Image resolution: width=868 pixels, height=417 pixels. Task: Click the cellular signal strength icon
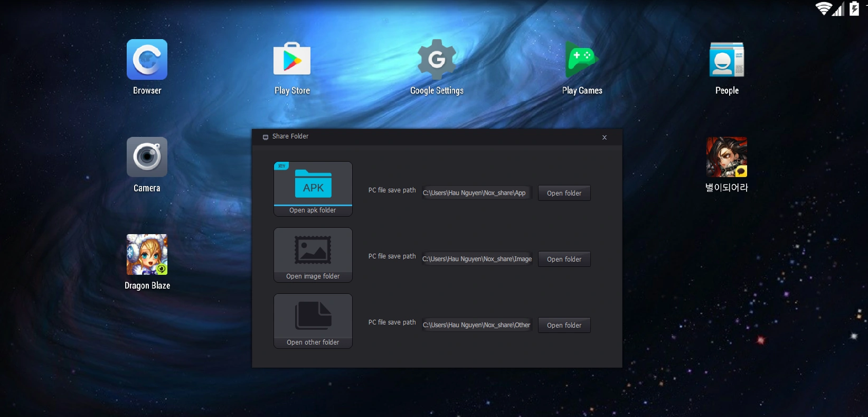click(838, 8)
